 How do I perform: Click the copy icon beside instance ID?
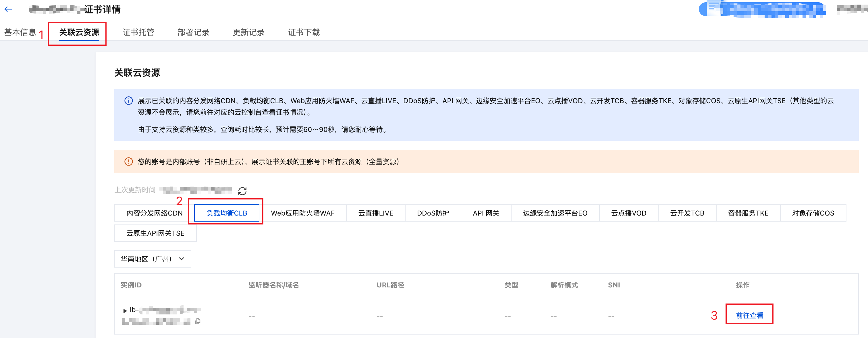coord(198,321)
